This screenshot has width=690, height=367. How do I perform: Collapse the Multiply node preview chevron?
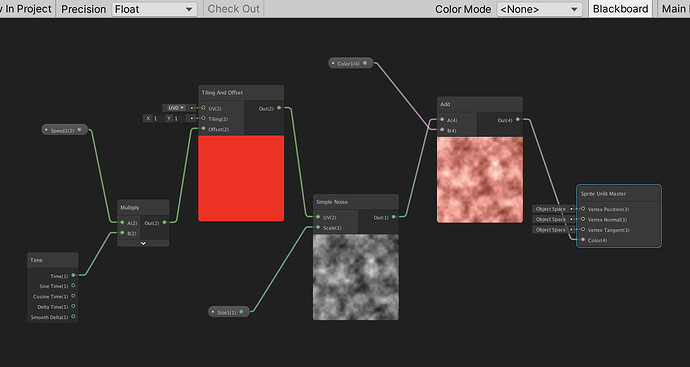(143, 243)
